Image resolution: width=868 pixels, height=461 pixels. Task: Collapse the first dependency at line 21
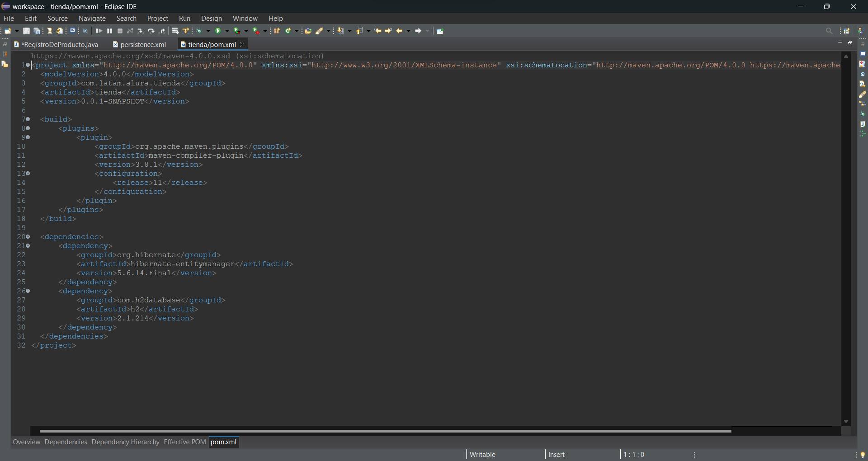(x=28, y=246)
